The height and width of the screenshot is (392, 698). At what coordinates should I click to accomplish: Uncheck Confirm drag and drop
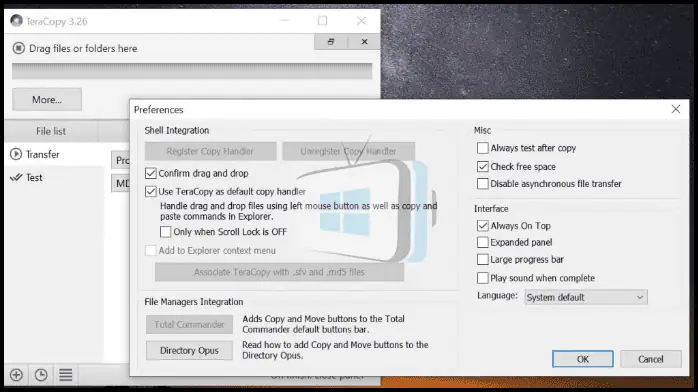pos(150,173)
